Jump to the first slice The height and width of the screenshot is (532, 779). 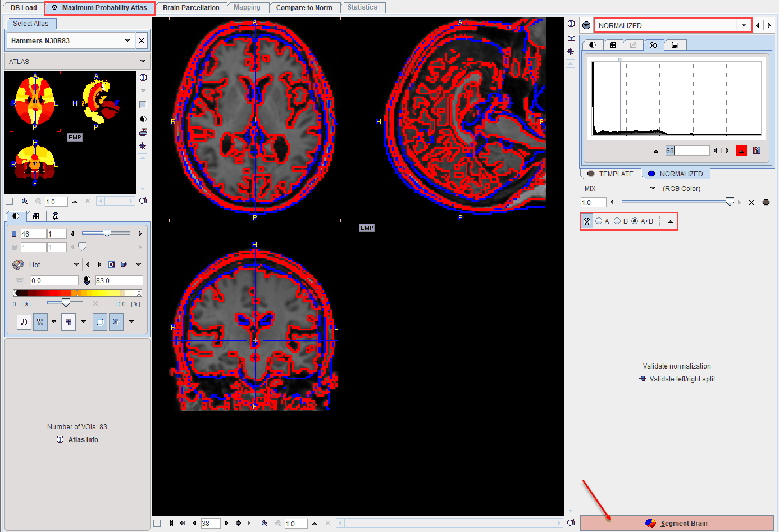tap(171, 523)
